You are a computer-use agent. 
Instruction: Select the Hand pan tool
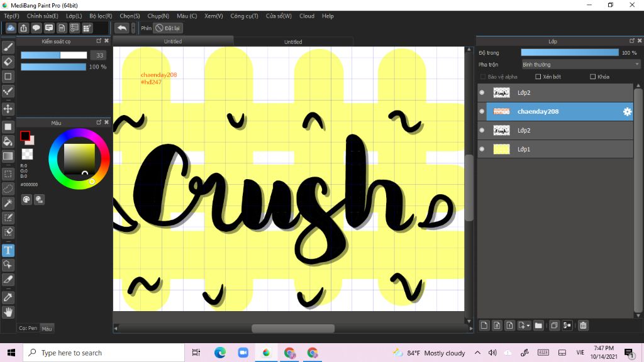[x=8, y=312]
